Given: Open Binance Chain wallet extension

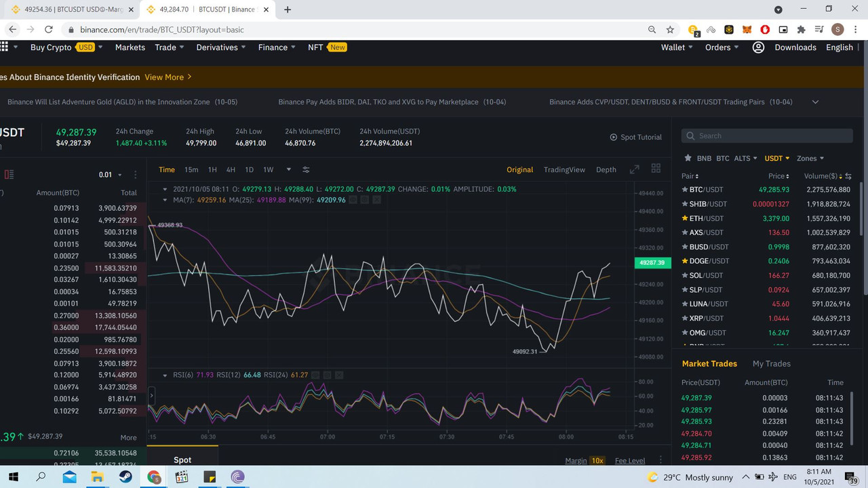Looking at the screenshot, I should point(729,30).
